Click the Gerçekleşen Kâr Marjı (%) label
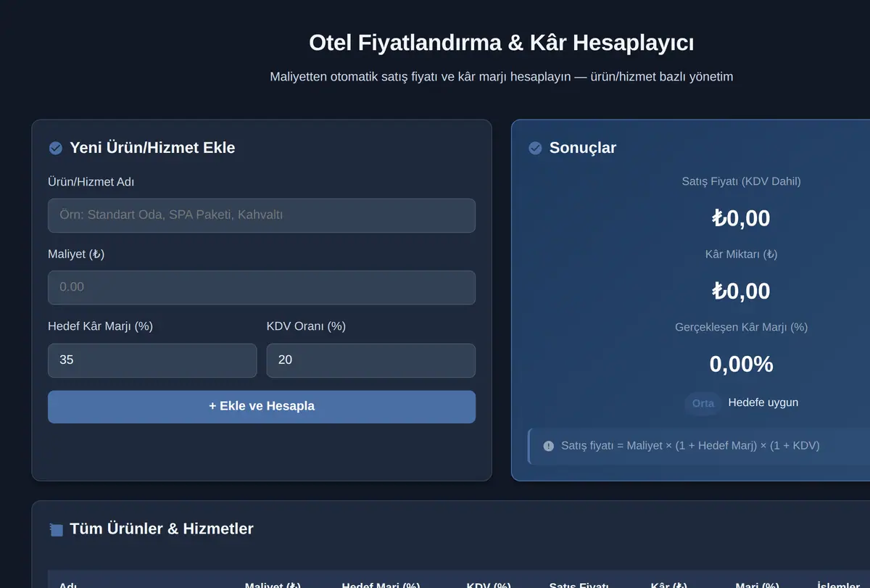Image resolution: width=870 pixels, height=588 pixels. coord(742,327)
